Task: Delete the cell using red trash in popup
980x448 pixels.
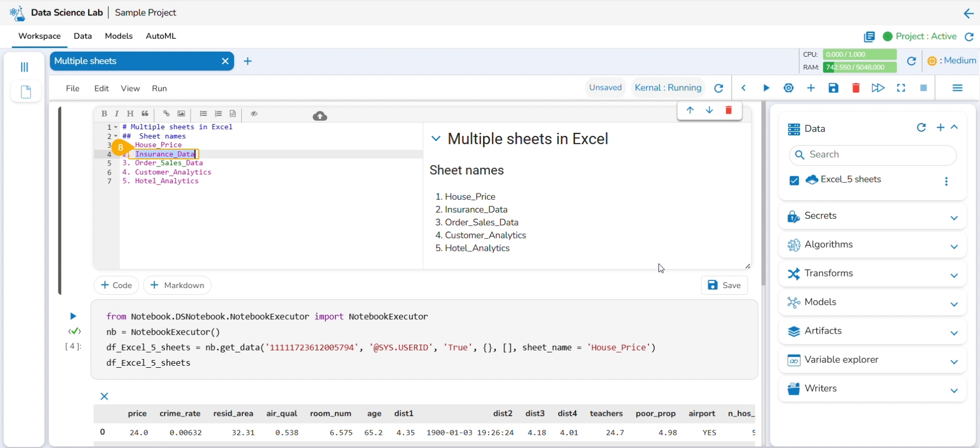Action: [729, 110]
